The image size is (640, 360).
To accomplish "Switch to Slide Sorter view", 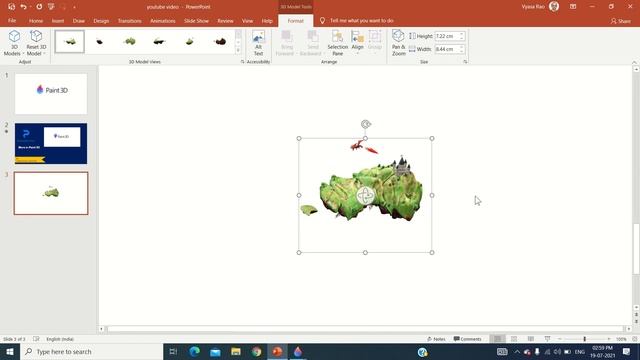I will tap(514, 339).
